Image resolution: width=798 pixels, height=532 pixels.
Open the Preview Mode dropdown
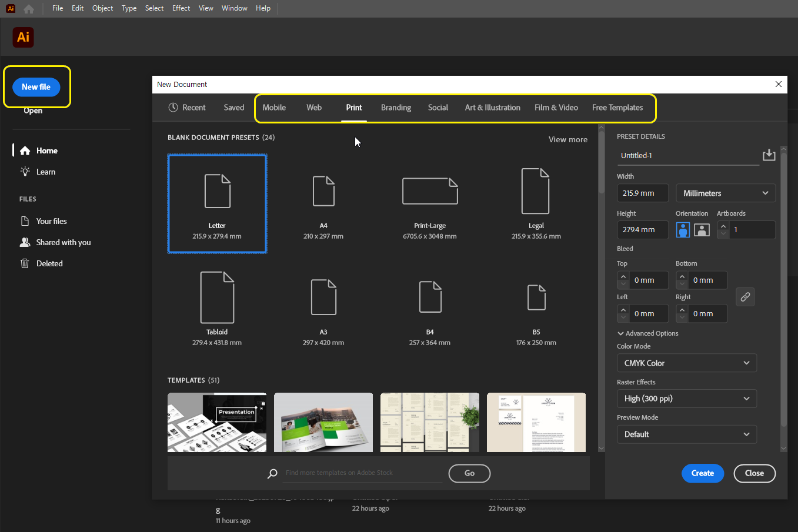click(x=687, y=434)
